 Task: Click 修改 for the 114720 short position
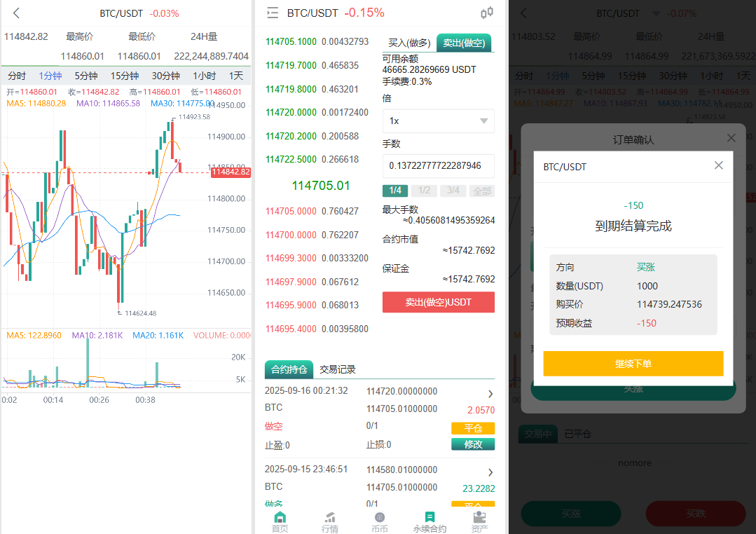point(473,444)
